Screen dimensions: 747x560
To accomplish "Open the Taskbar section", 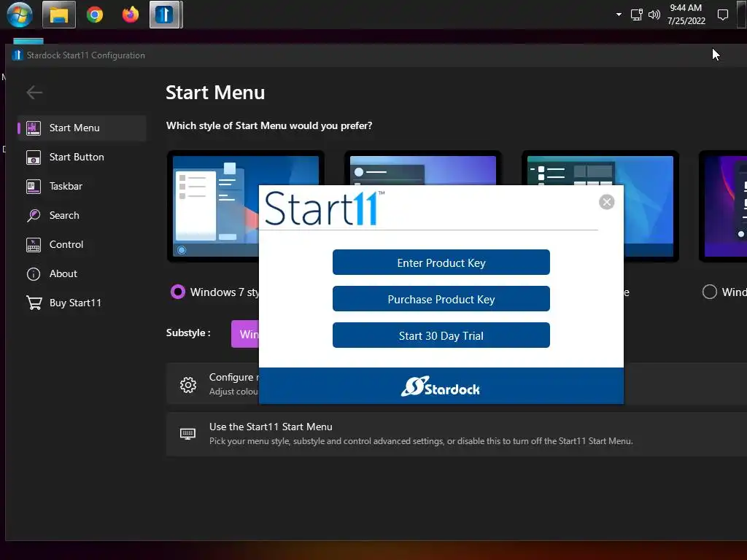I will coord(82,186).
